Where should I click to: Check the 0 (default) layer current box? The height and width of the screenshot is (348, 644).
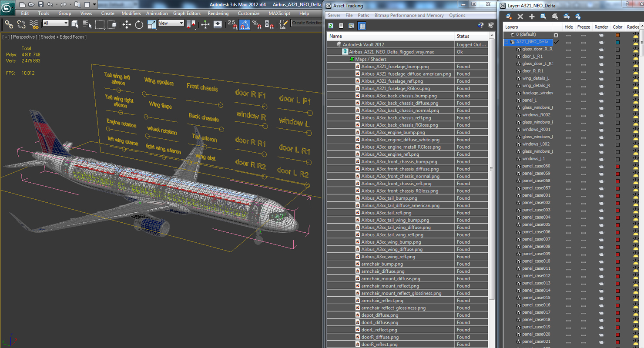click(x=556, y=35)
